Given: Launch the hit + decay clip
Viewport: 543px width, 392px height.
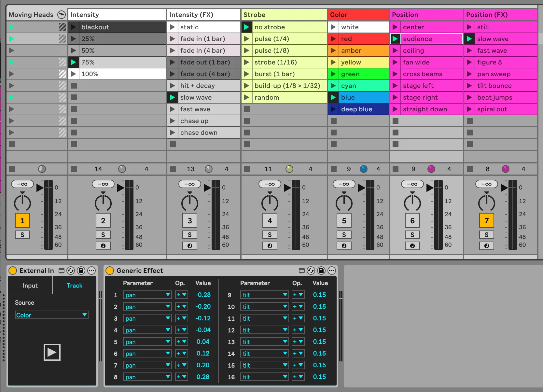Looking at the screenshot, I should point(173,86).
